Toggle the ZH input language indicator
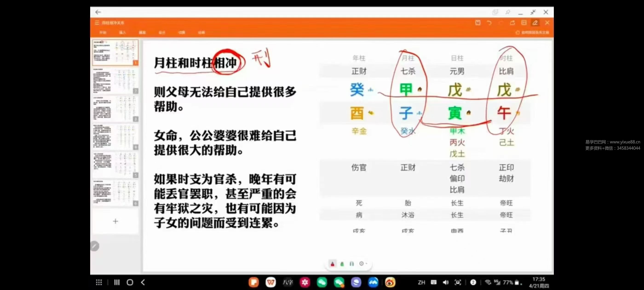644x290 pixels. click(422, 282)
